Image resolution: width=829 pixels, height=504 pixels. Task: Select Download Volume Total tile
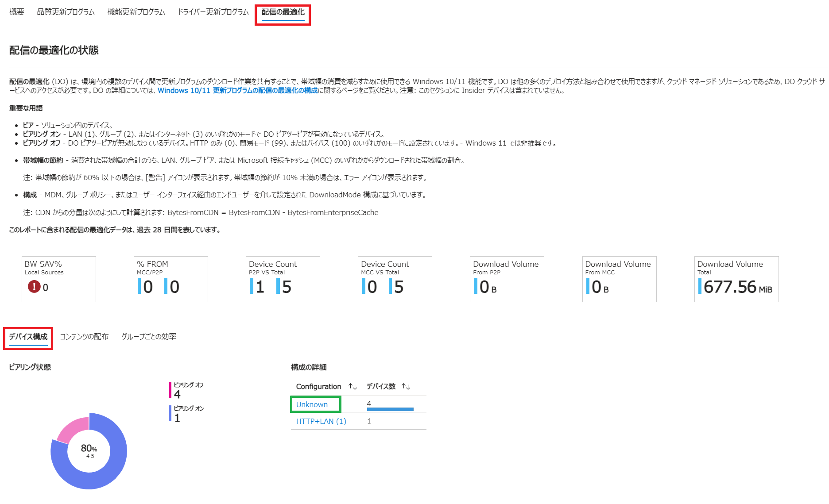[736, 279]
